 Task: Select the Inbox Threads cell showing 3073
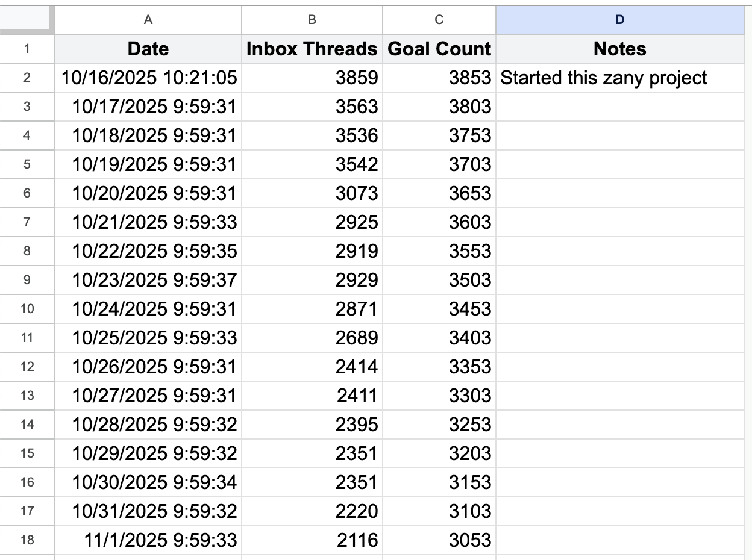tap(312, 193)
